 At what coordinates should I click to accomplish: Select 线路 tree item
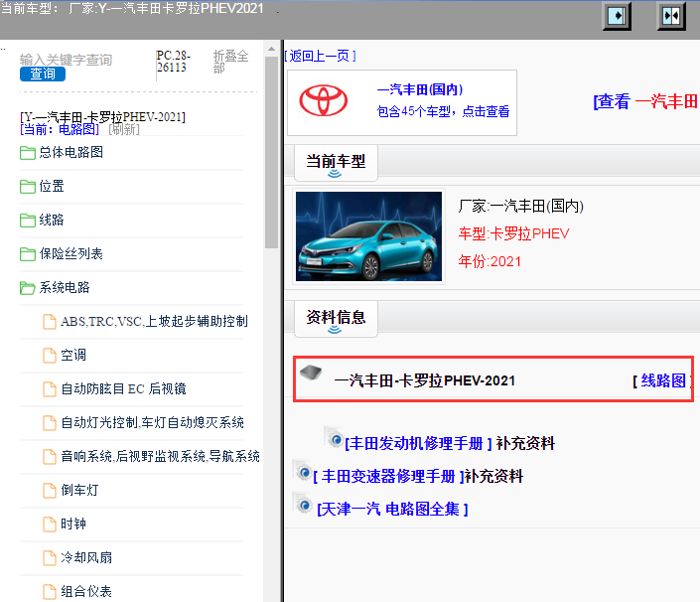click(52, 220)
